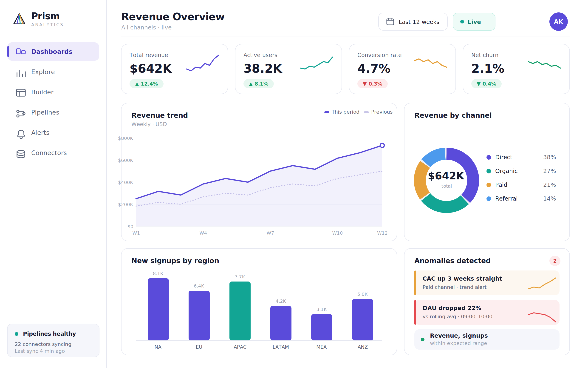Click the 38.2K Active users value
Viewport: 588px width, 368px height.
point(263,68)
